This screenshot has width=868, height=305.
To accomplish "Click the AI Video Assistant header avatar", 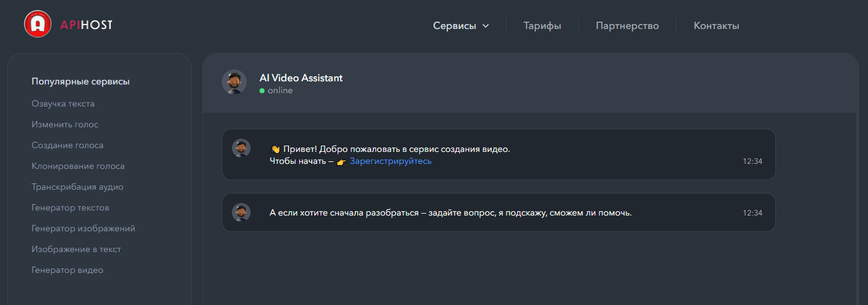I will [x=234, y=82].
